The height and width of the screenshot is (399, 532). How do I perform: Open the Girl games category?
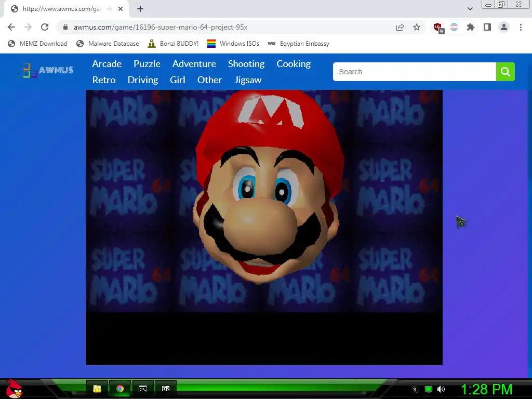178,79
